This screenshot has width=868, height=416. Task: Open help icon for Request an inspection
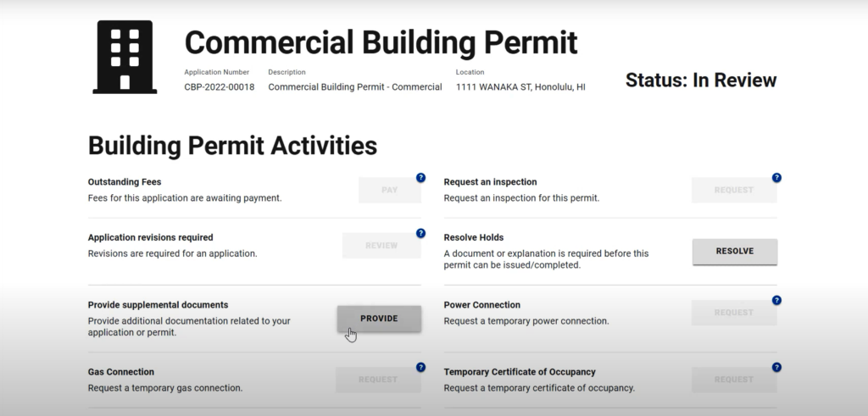776,178
